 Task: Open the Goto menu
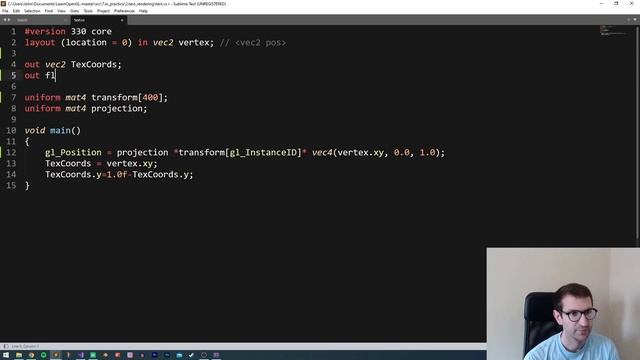pos(75,11)
